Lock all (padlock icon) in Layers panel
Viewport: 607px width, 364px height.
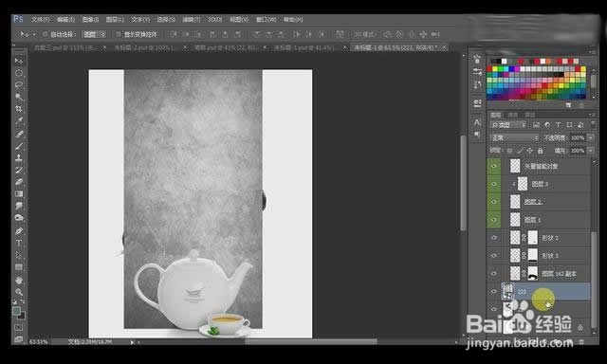coord(540,151)
